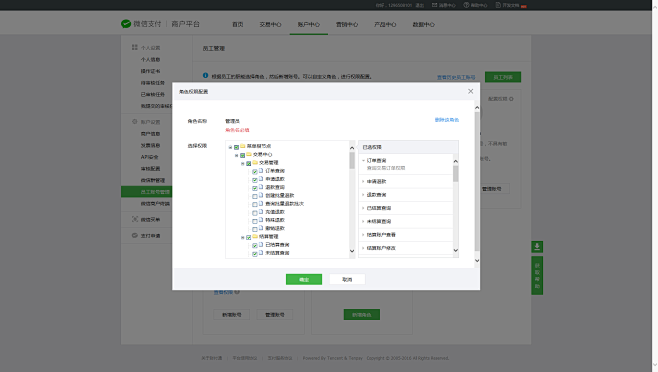Click the help icon next to 查看权限
Screen dimensions: 658x372
[x=237, y=292]
